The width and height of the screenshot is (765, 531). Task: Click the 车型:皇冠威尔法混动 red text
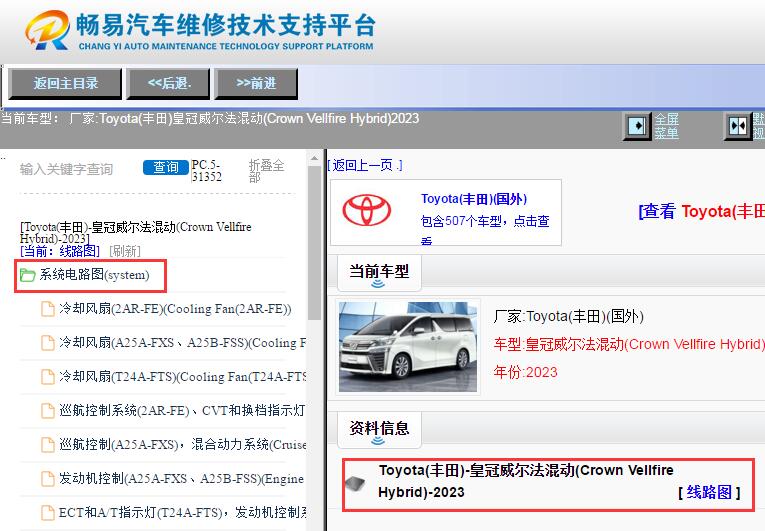(629, 344)
